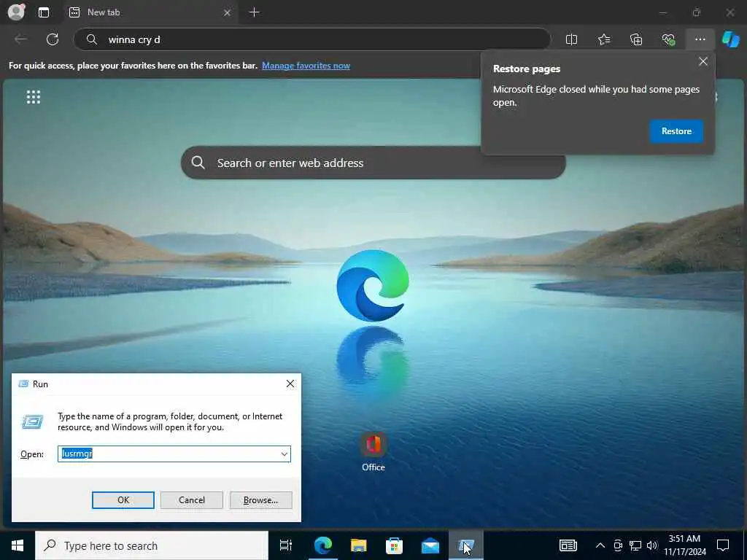The image size is (747, 560).
Task: Open the Office shortcut tile
Action: click(x=373, y=451)
